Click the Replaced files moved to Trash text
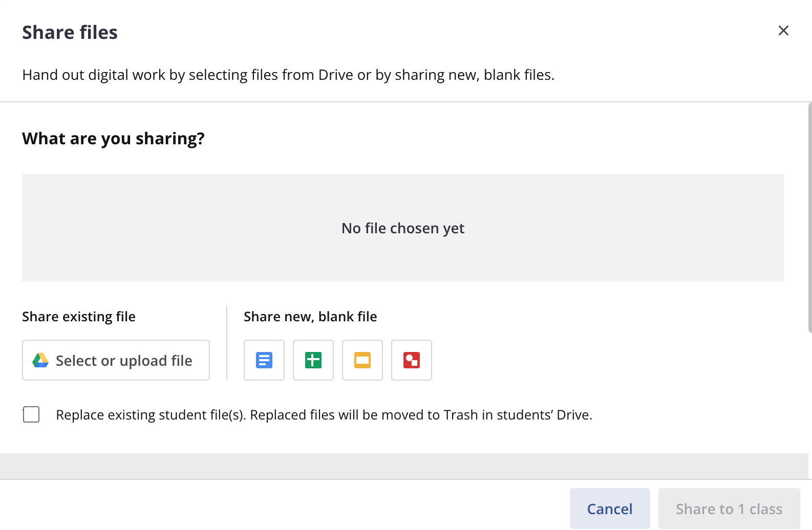Screen dimensions: 812x530 coord(324,415)
